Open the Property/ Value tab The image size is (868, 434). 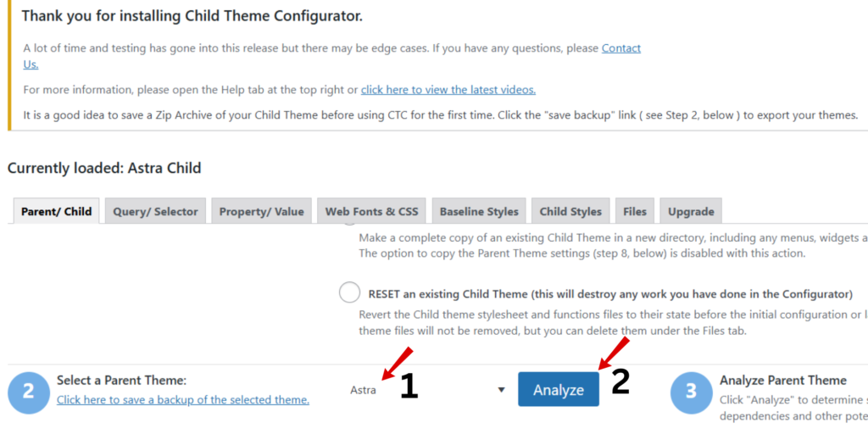[261, 211]
